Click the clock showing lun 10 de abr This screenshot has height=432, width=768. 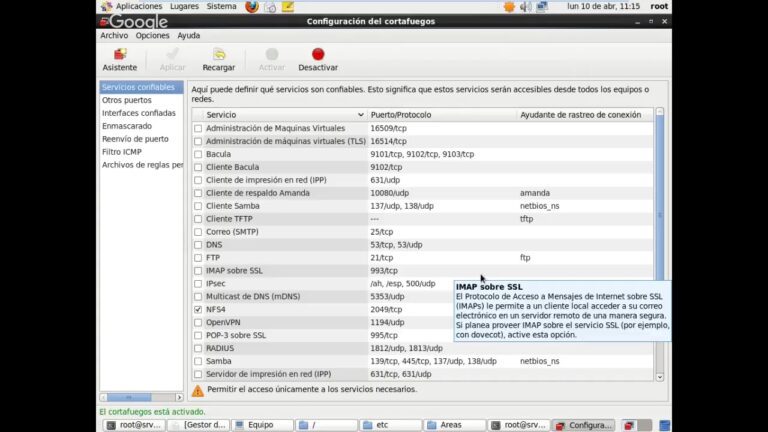pos(603,6)
